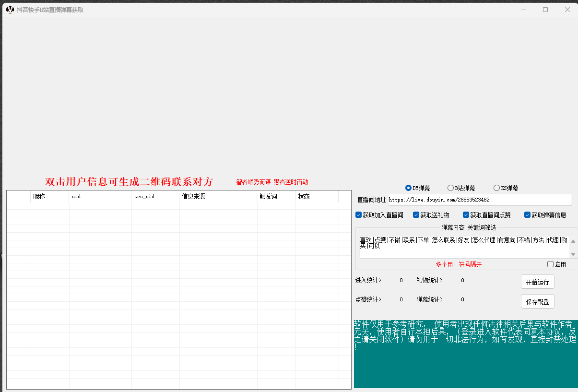Click the app icon in title bar
The image size is (578, 392).
coord(10,10)
